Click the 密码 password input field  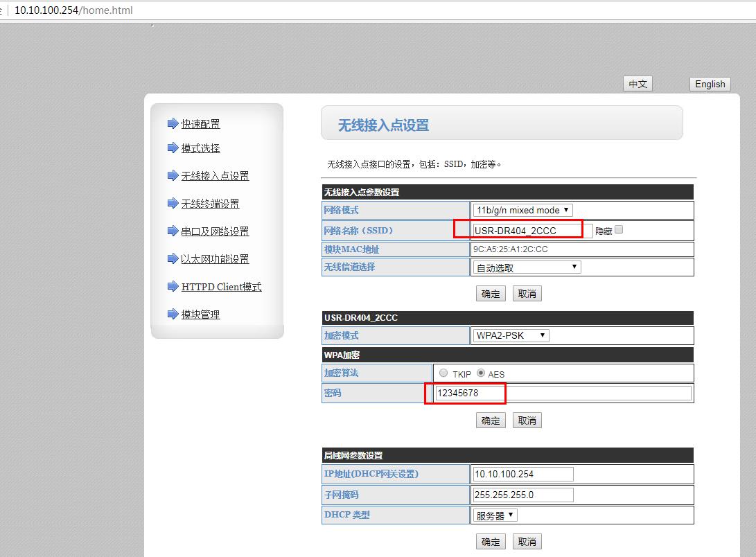(x=562, y=394)
